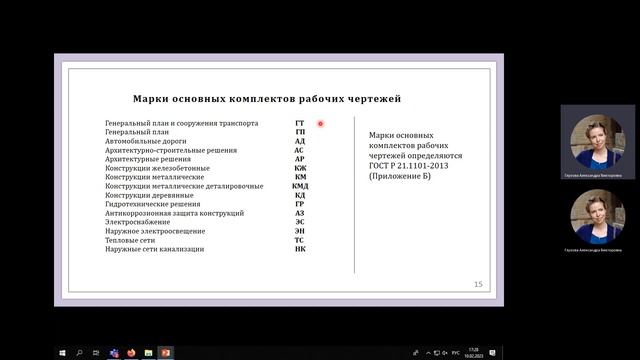Viewport: 640px width, 360px height.
Task: Click row Гидротехнические решения
Action: tap(153, 204)
